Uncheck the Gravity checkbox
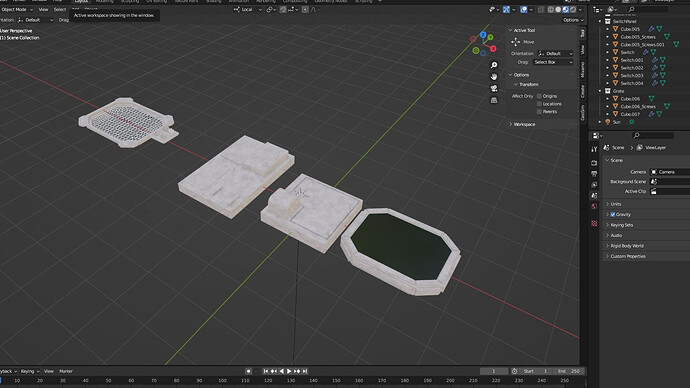 coord(613,214)
